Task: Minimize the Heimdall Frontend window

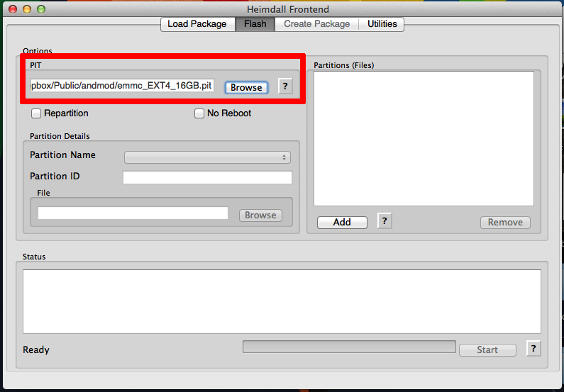Action: pyautogui.click(x=27, y=9)
